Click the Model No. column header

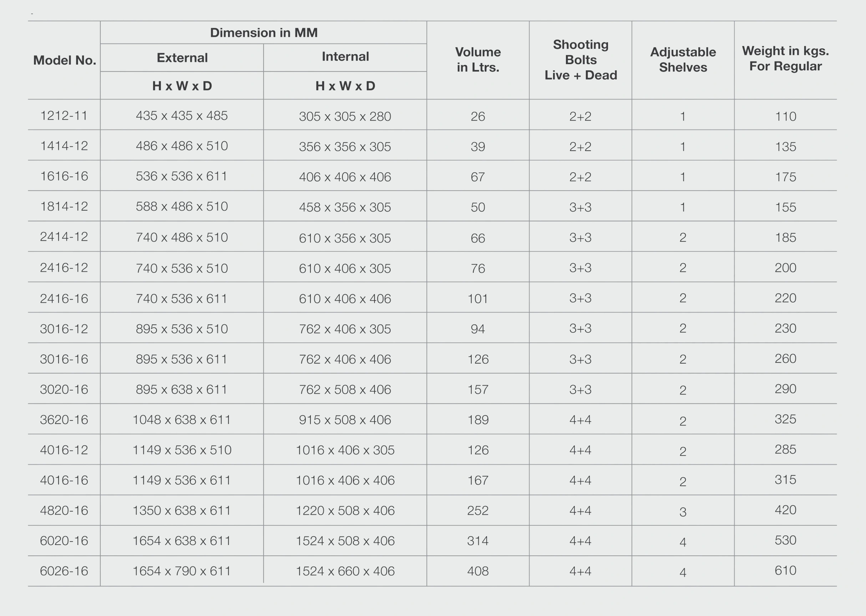point(65,60)
